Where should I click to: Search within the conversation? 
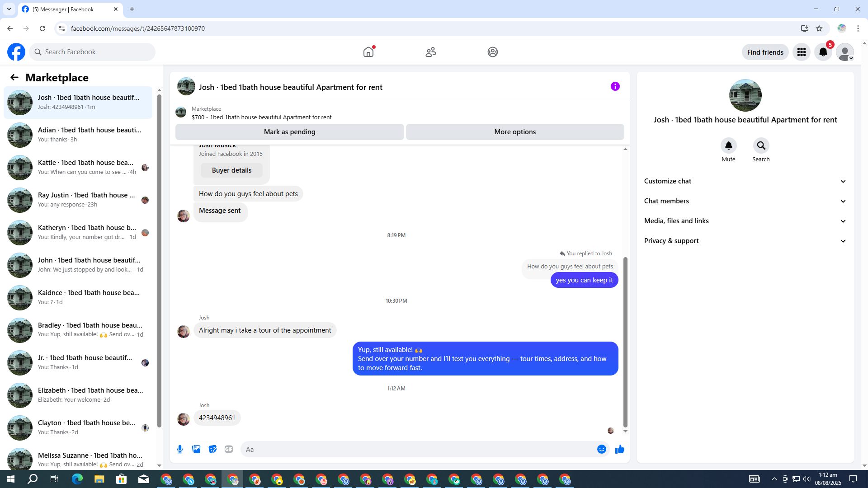pyautogui.click(x=761, y=145)
